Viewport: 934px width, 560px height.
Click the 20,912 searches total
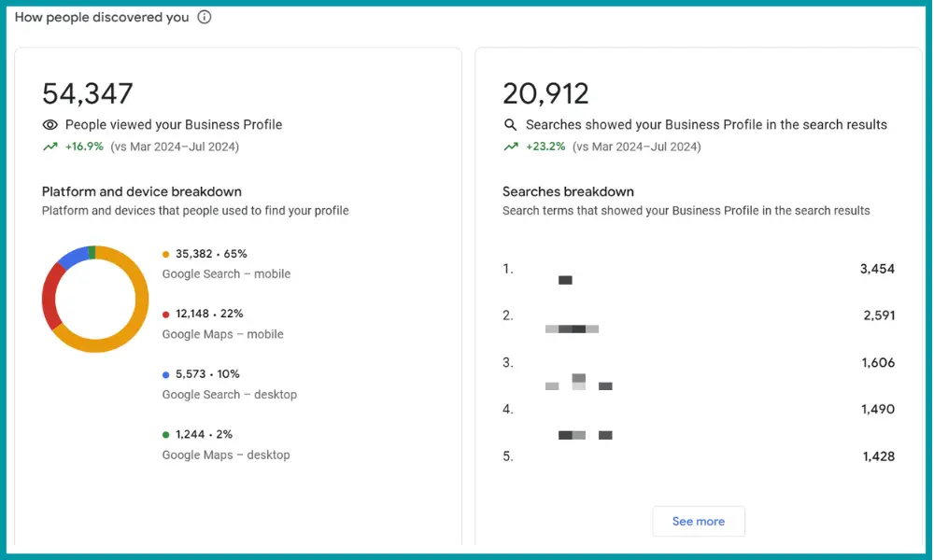[545, 92]
